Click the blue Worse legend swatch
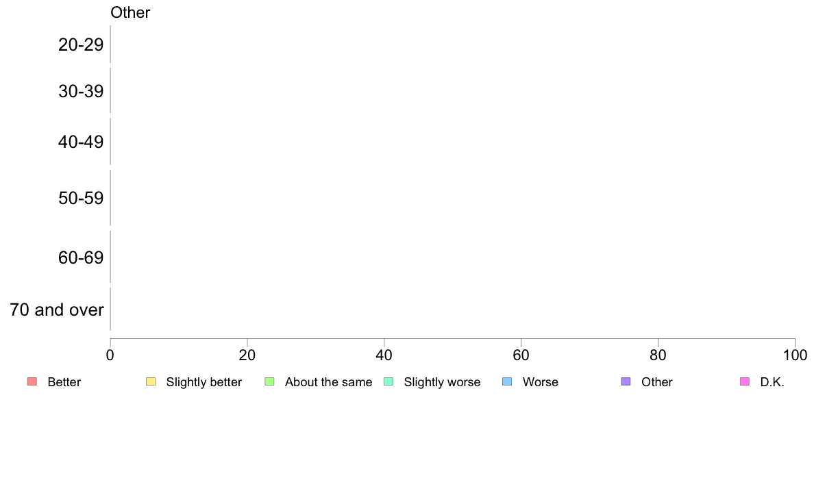Screen dimensions: 814x504 pyautogui.click(x=507, y=381)
